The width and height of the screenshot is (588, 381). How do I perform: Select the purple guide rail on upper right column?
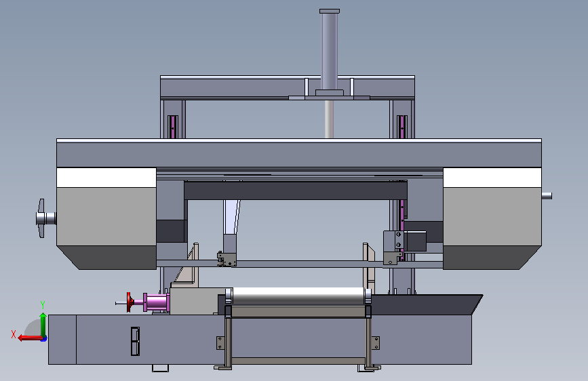402,127
